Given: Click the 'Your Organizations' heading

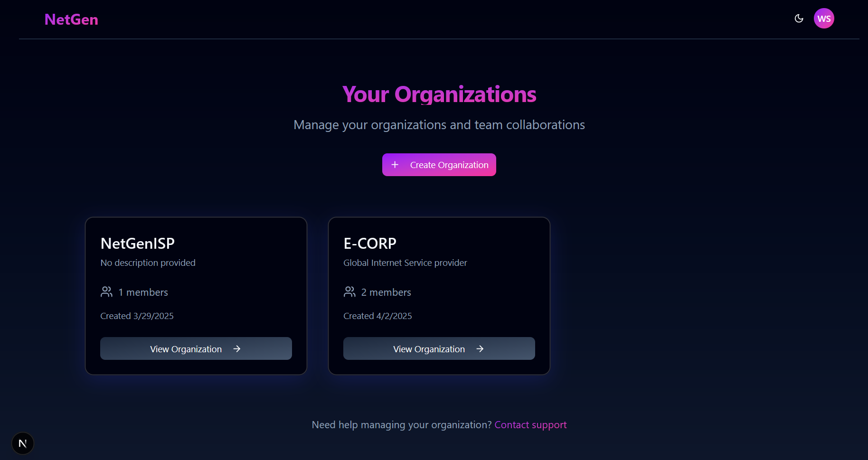Looking at the screenshot, I should [439, 94].
